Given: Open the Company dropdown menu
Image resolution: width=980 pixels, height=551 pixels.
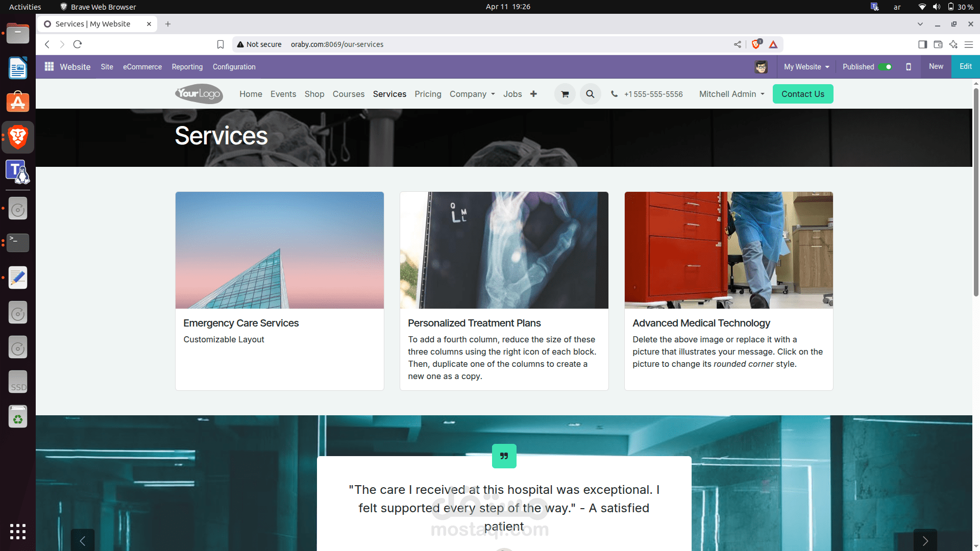Looking at the screenshot, I should click(472, 94).
